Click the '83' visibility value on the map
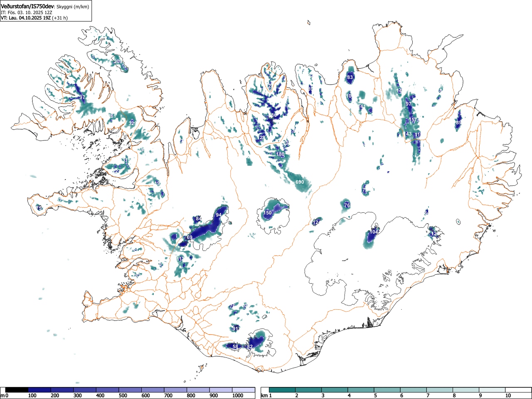The image size is (532, 399). click(350, 77)
